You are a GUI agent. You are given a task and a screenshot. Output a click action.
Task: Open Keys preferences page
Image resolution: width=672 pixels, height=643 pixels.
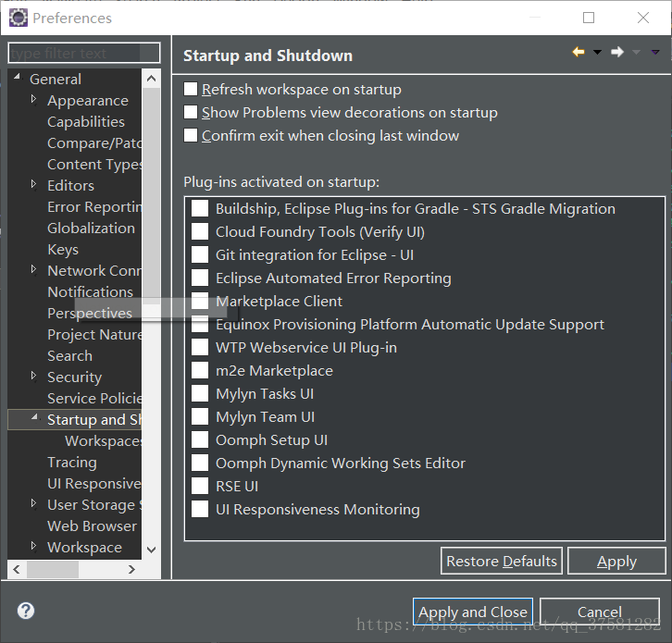63,250
